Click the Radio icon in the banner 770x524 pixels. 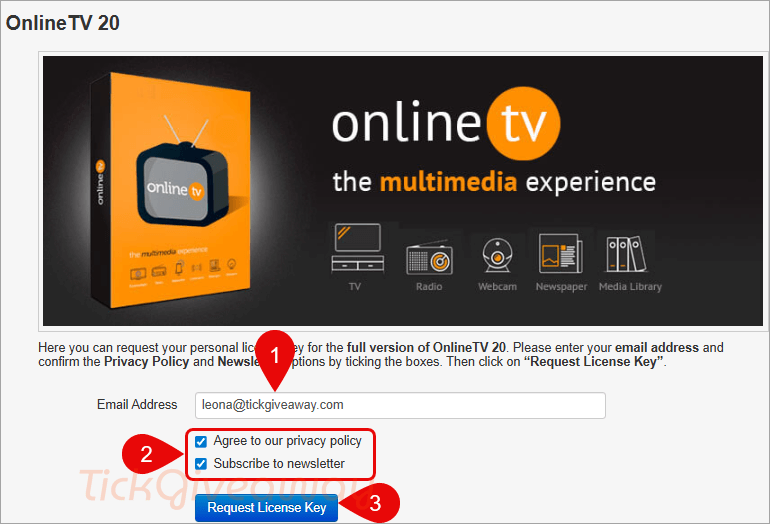point(429,258)
